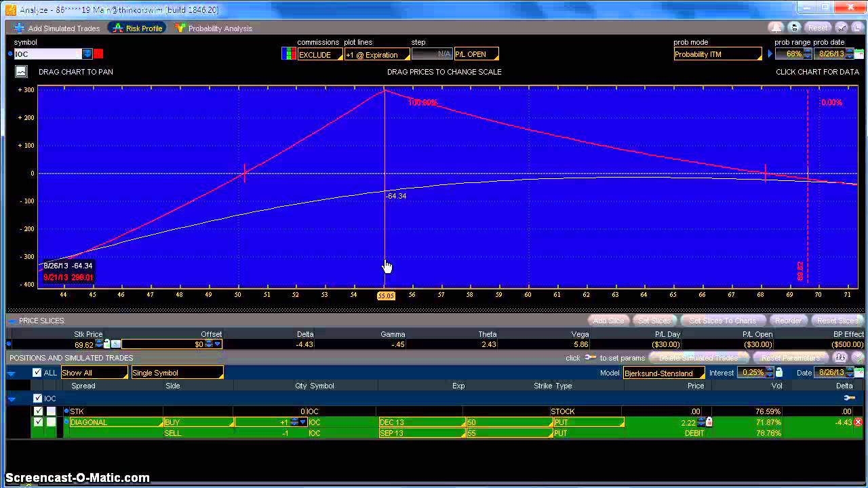Click the Reset Parameters button

tap(791, 358)
